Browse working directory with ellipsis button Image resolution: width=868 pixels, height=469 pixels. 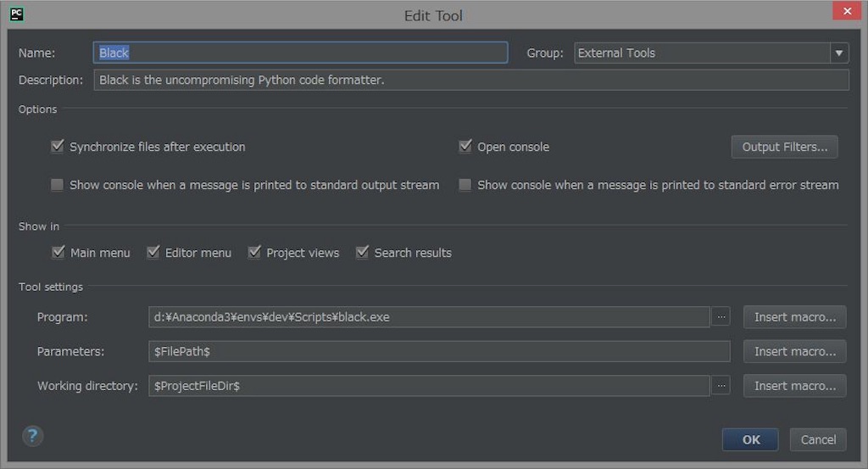721,385
